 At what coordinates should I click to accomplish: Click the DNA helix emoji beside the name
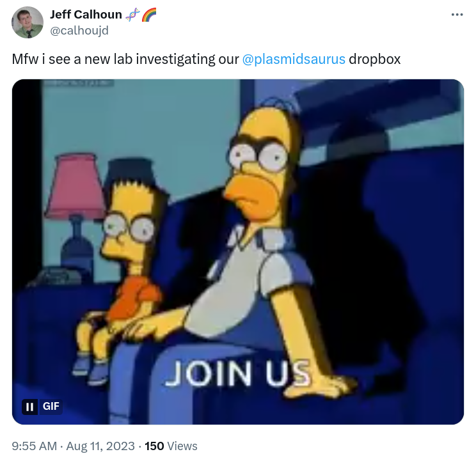[132, 15]
